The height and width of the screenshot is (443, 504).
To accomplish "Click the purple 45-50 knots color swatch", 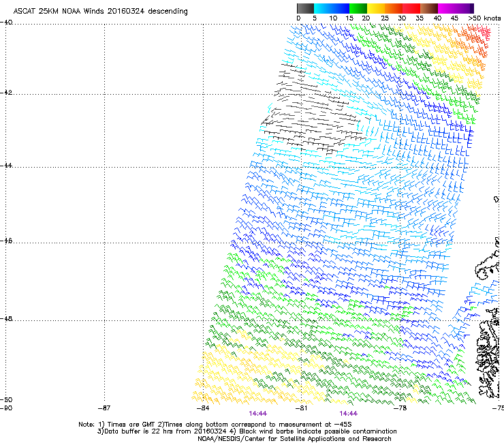I will 464,8.
